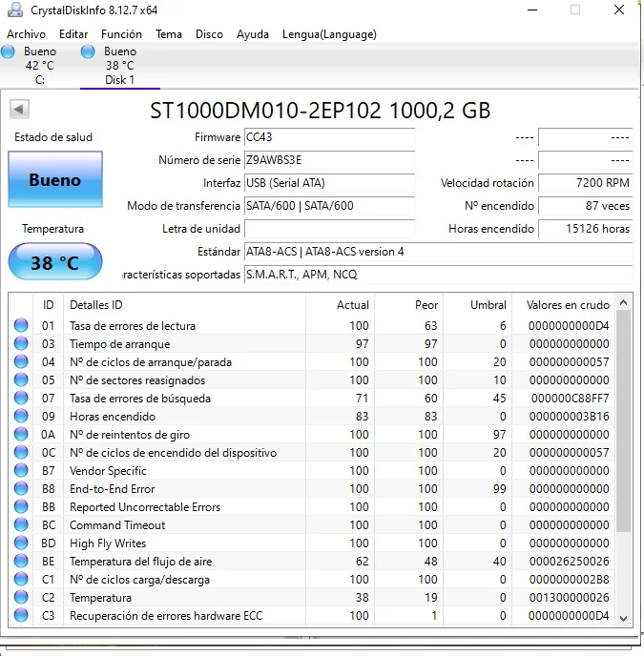Screen dimensions: 644x656
Task: Click status orb of attribute 04 row
Action: pyautogui.click(x=21, y=361)
